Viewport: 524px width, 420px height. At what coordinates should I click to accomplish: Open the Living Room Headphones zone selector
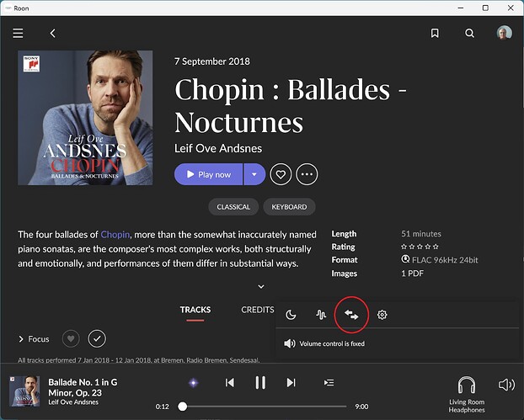pyautogui.click(x=467, y=394)
